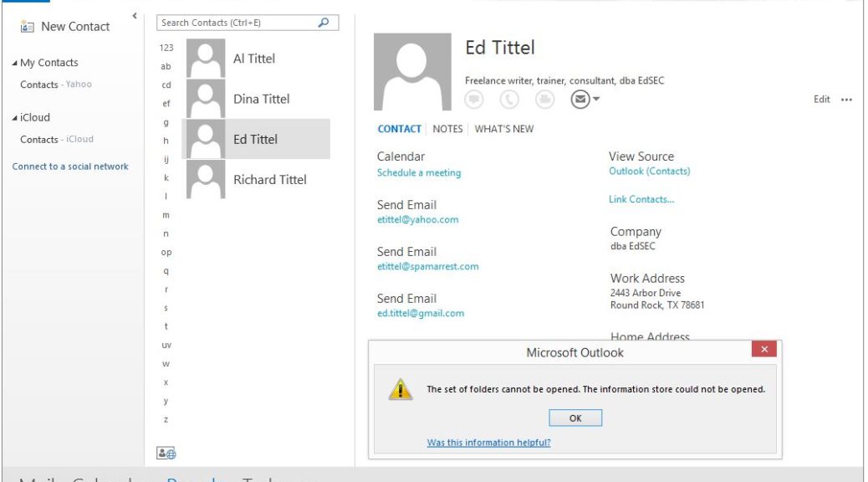Jump to uv index
The height and width of the screenshot is (482, 868).
click(x=166, y=345)
